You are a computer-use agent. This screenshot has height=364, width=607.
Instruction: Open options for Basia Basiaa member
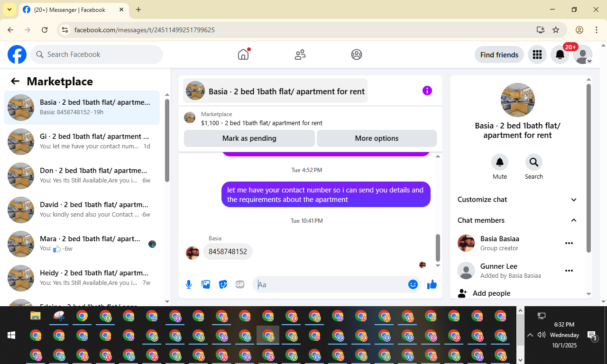[x=569, y=243]
